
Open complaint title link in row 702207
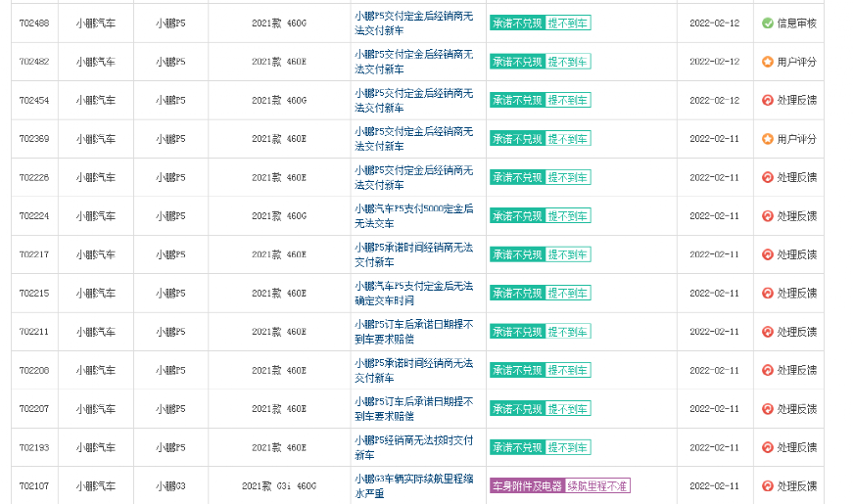pos(413,409)
